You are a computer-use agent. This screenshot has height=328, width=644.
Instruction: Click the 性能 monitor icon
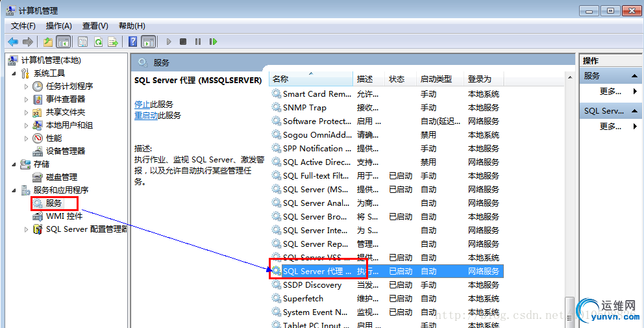38,138
